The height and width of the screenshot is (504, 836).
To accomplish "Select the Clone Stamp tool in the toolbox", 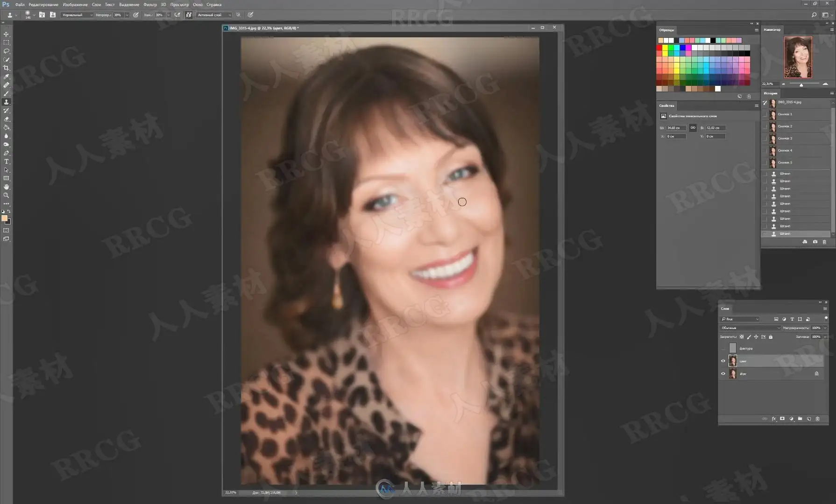I will 6,102.
